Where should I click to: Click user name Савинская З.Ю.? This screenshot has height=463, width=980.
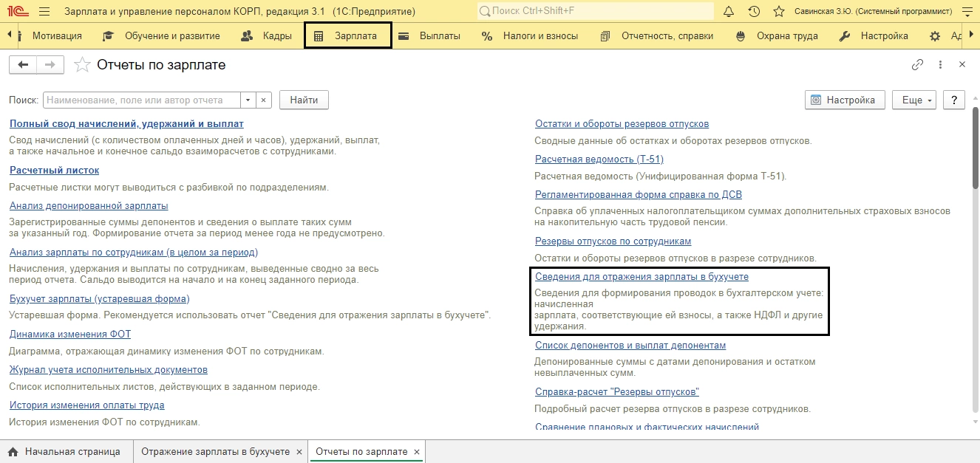pos(873,12)
